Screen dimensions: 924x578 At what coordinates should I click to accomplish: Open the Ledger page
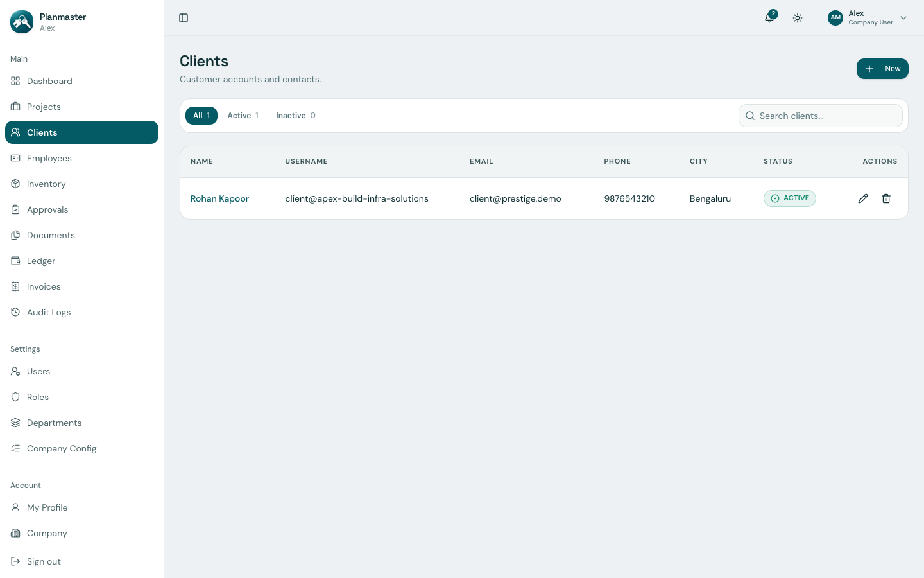[x=81, y=261]
